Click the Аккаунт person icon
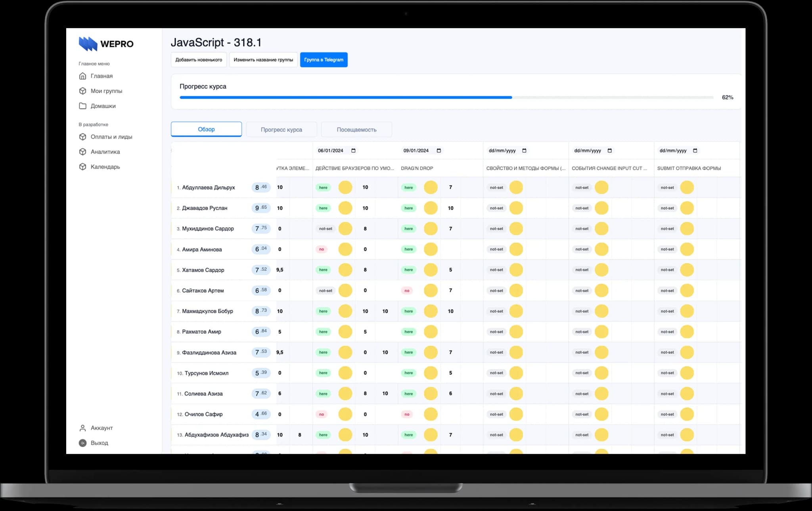 [82, 428]
